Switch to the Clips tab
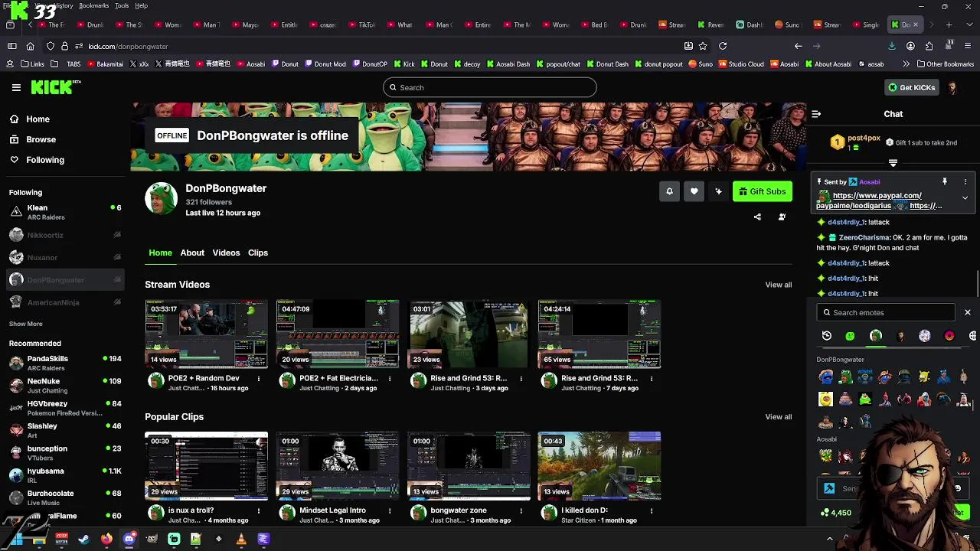 pos(258,253)
